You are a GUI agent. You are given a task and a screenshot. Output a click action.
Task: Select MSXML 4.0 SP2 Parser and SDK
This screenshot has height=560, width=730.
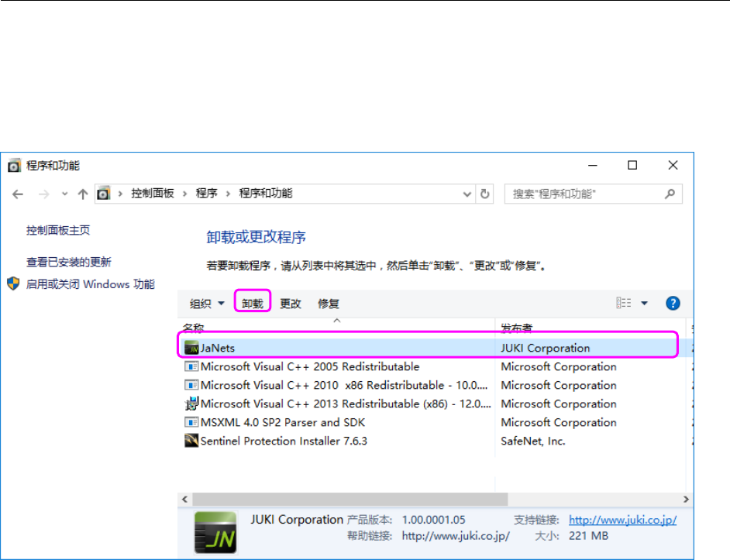coord(283,422)
